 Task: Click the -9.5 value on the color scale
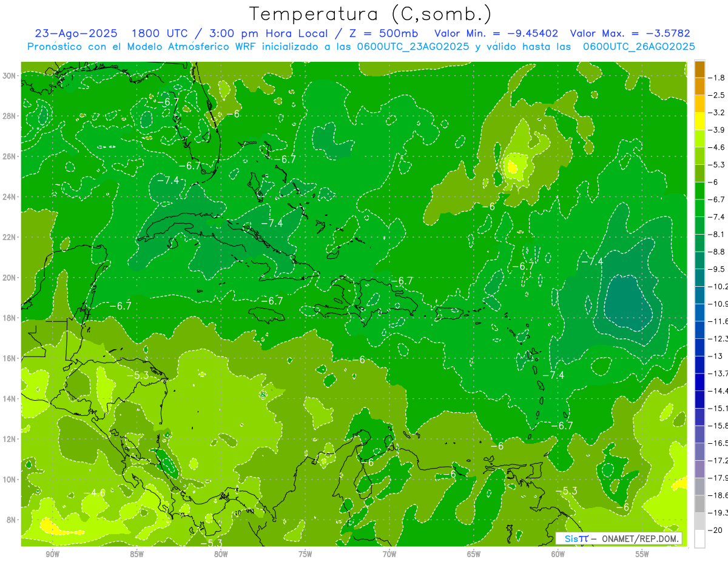[x=718, y=269]
